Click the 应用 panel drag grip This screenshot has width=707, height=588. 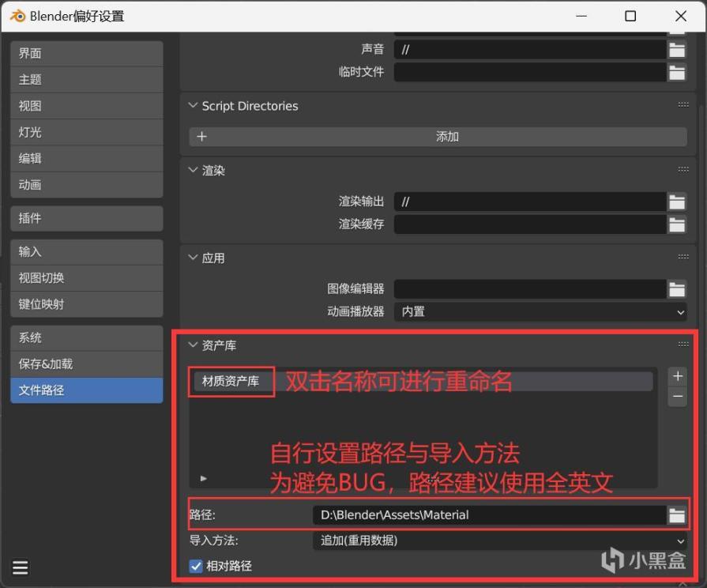click(683, 257)
